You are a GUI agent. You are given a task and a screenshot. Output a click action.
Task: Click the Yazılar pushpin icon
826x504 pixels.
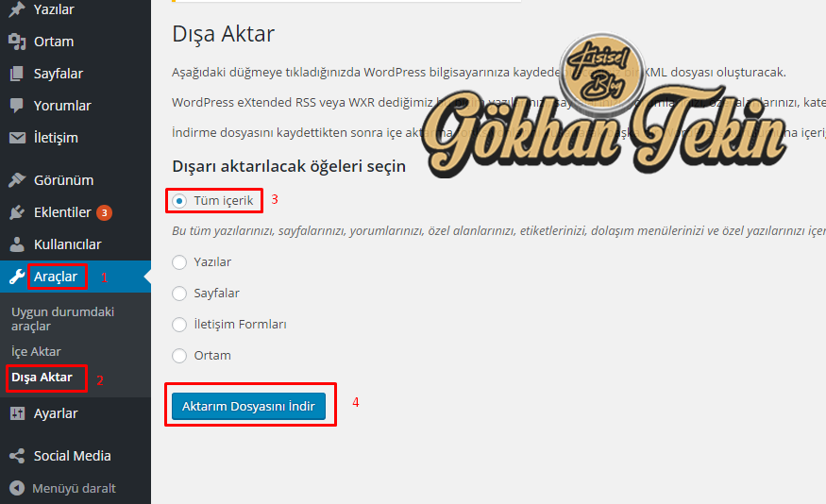17,8
